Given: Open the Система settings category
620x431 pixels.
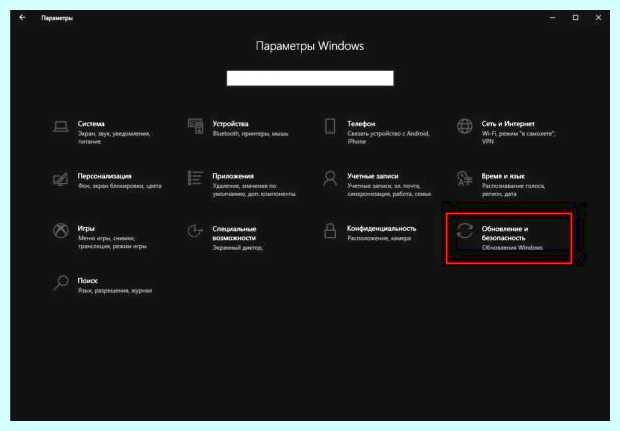Looking at the screenshot, I should 91,124.
